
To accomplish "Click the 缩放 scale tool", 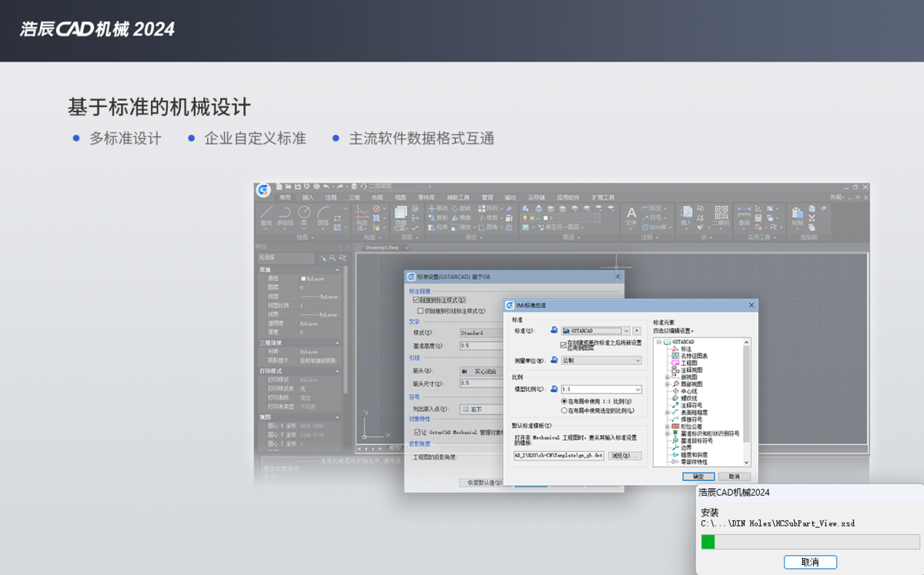I will click(x=463, y=228).
